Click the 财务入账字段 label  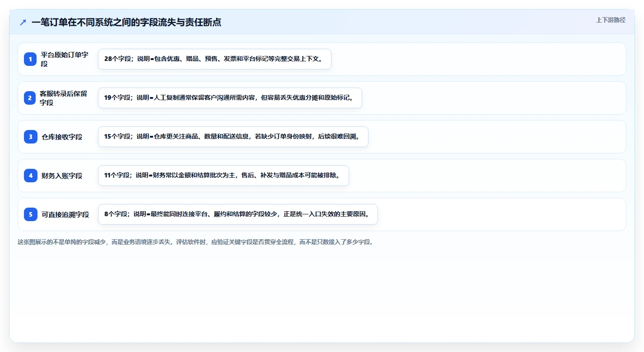62,176
